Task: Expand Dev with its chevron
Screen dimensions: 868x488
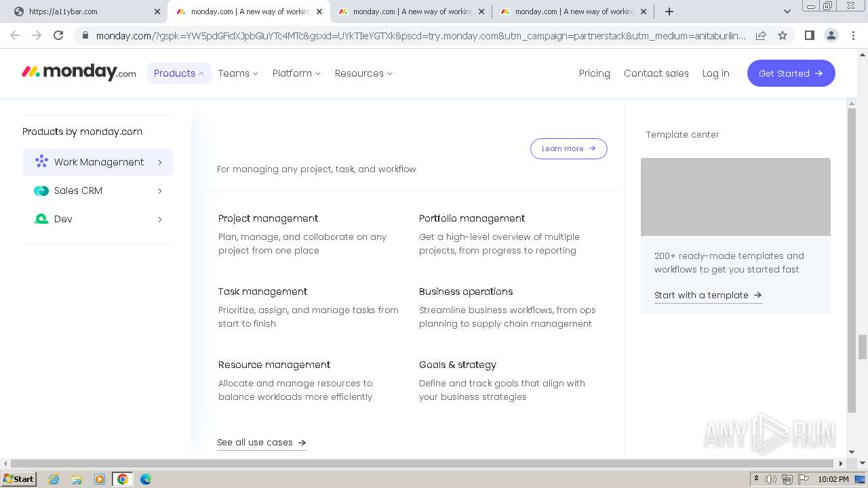Action: [x=160, y=220]
